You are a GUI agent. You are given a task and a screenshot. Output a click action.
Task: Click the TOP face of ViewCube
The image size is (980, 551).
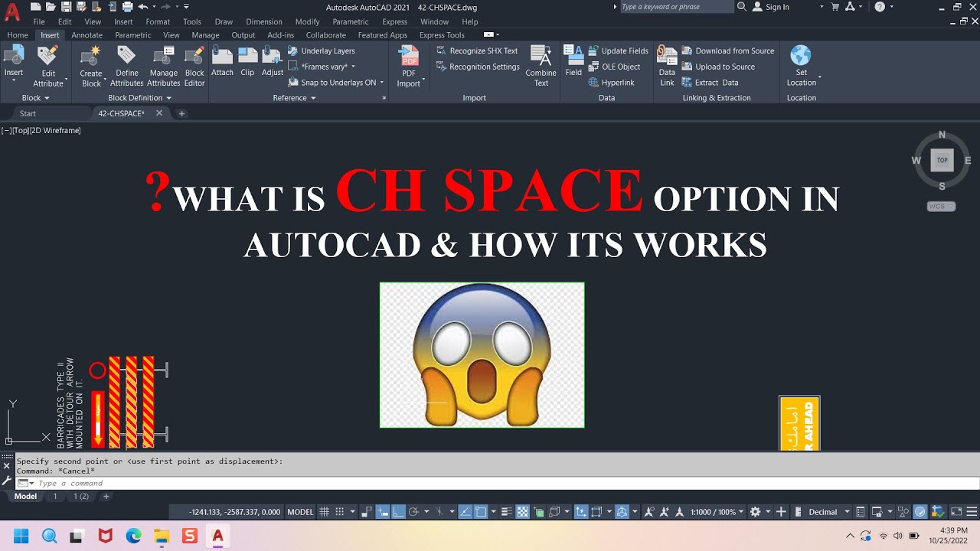(x=942, y=160)
